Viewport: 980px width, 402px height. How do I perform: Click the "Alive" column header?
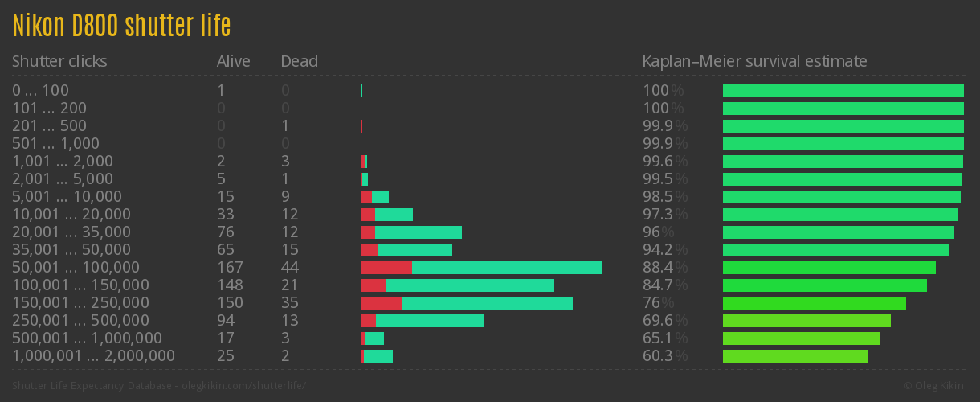(x=233, y=61)
